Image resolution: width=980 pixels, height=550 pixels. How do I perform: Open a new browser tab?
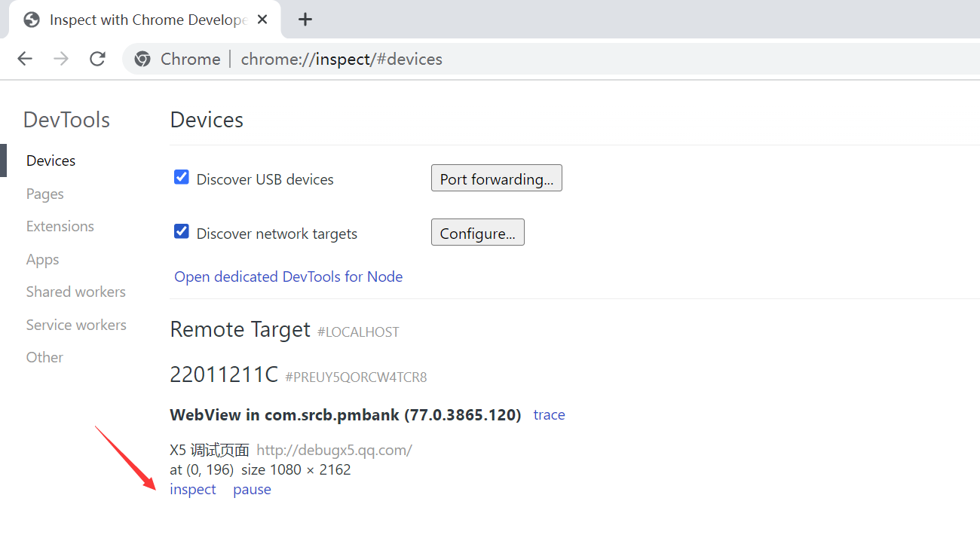(305, 20)
